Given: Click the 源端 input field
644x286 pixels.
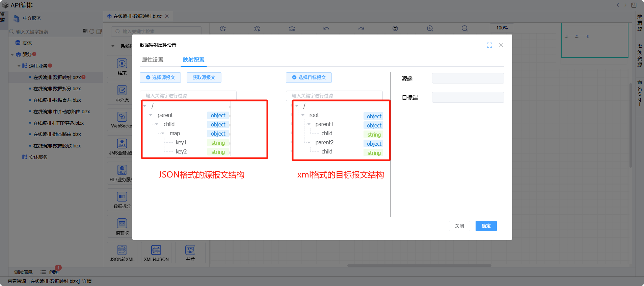Looking at the screenshot, I should [x=468, y=78].
